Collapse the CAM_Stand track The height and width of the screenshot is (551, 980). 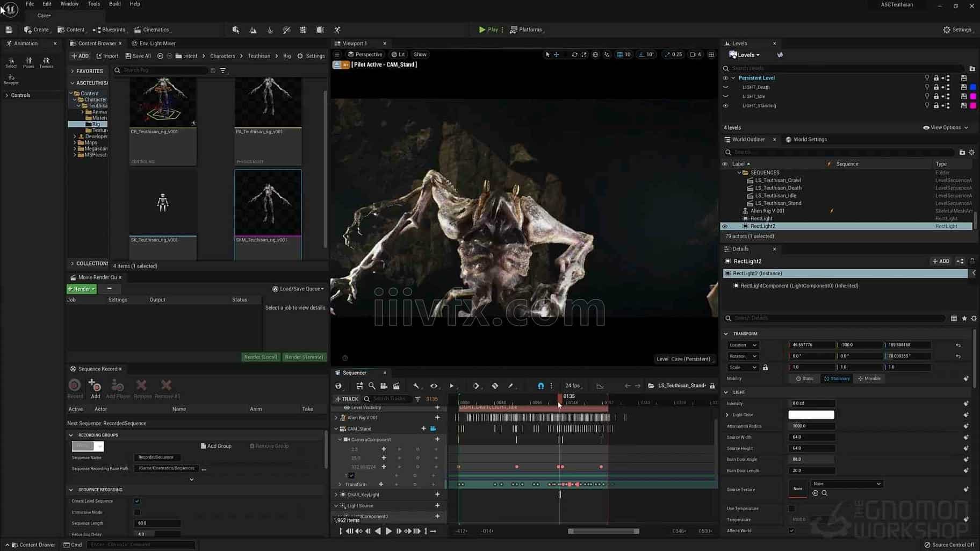(x=336, y=429)
